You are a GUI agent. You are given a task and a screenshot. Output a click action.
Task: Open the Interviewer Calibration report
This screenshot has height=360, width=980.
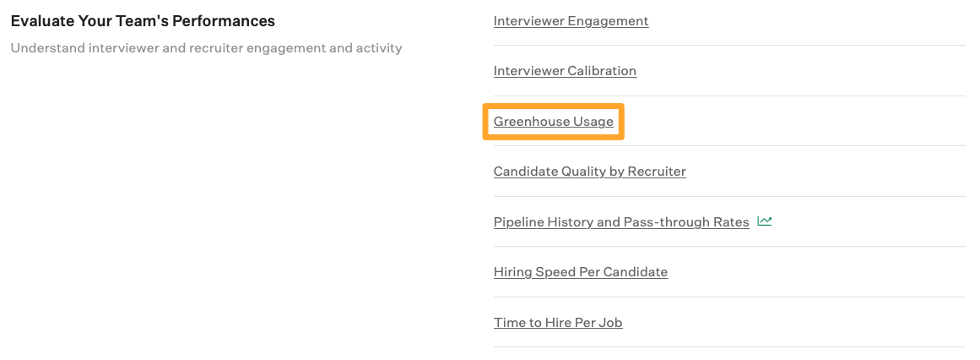(x=565, y=71)
